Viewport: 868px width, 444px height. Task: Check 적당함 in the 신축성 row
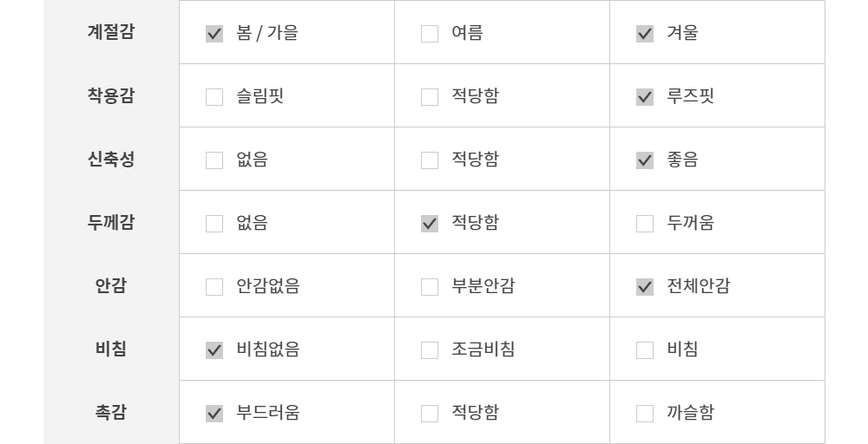coord(430,160)
